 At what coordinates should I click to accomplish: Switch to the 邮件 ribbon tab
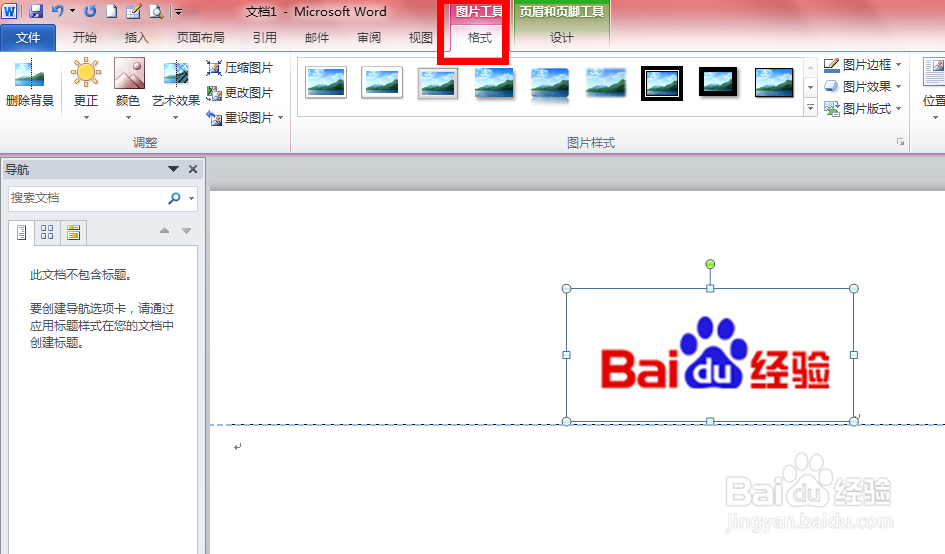[x=317, y=37]
